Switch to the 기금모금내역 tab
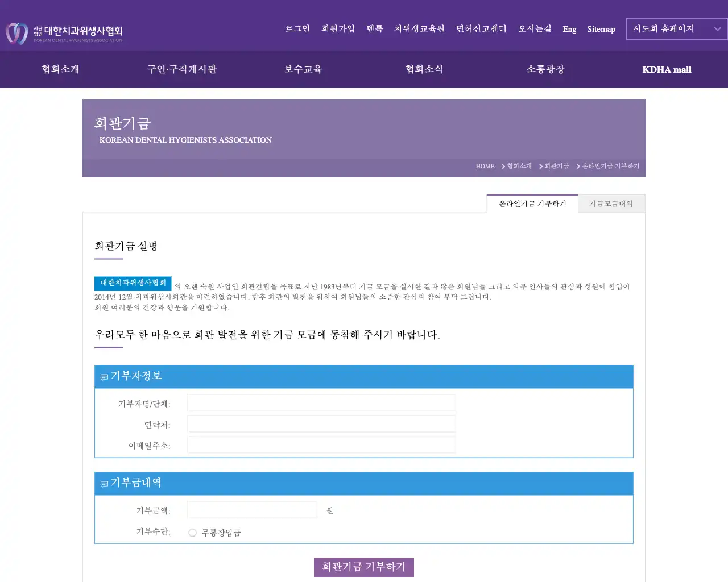This screenshot has width=728, height=582. pos(611,203)
